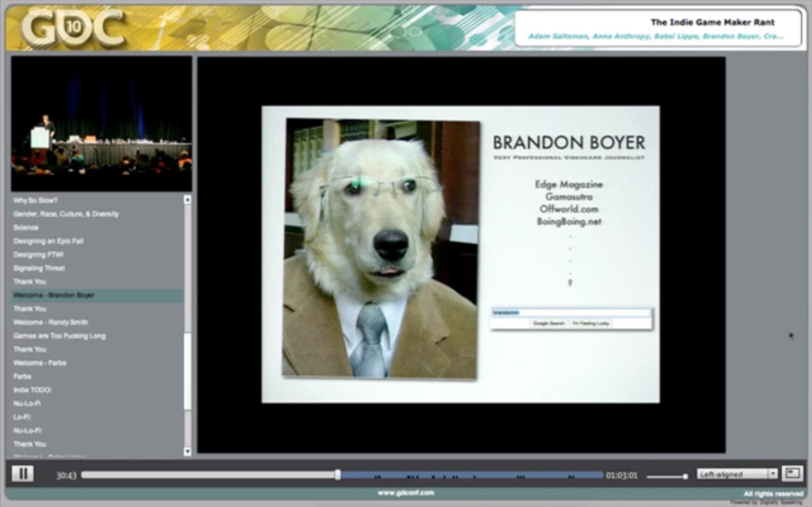Click scroll down arrow in chapter list
This screenshot has width=812, height=507.
pos(187,451)
